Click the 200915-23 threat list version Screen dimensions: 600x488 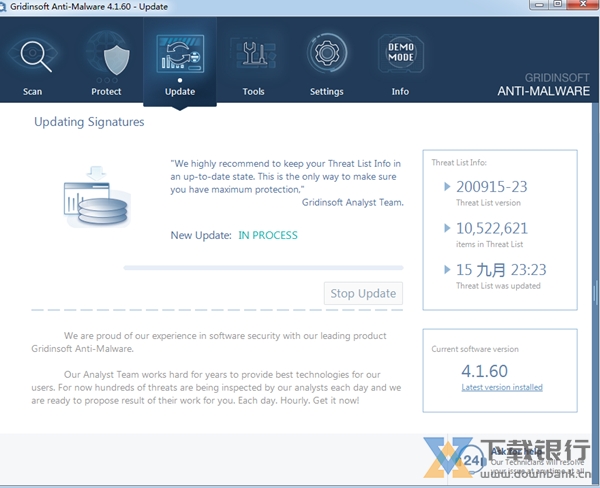[x=492, y=187]
